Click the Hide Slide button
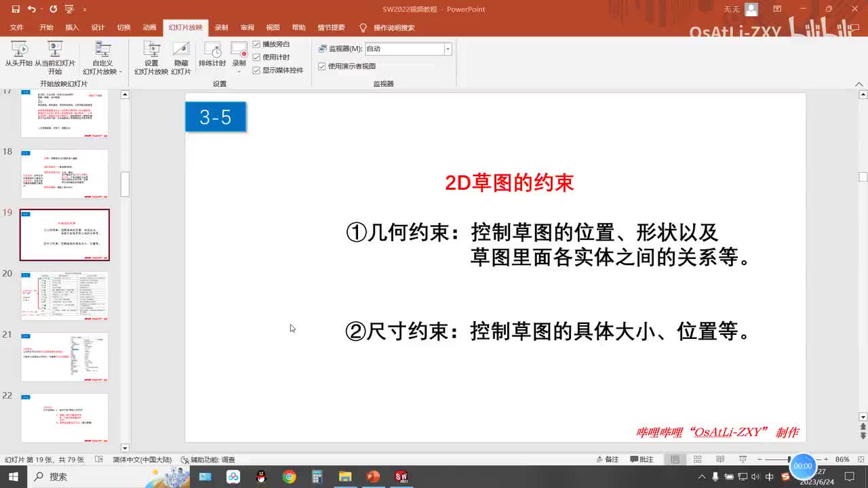The width and height of the screenshot is (868, 488). click(181, 58)
